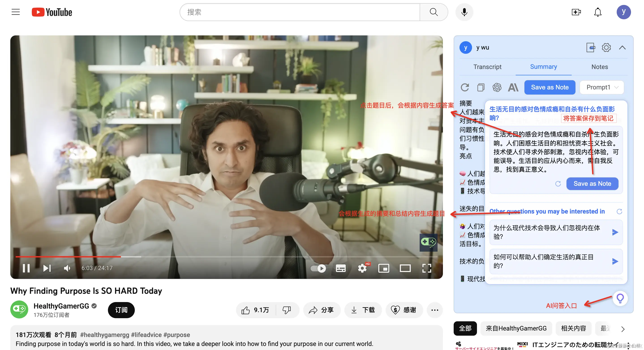Viewport: 644px width, 350px height.
Task: Open YouTube notifications bell
Action: pos(597,12)
